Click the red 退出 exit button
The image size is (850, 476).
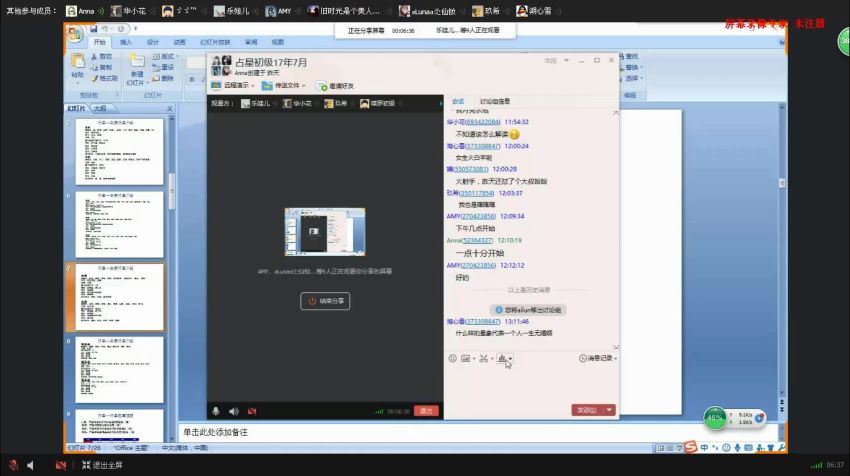(426, 411)
